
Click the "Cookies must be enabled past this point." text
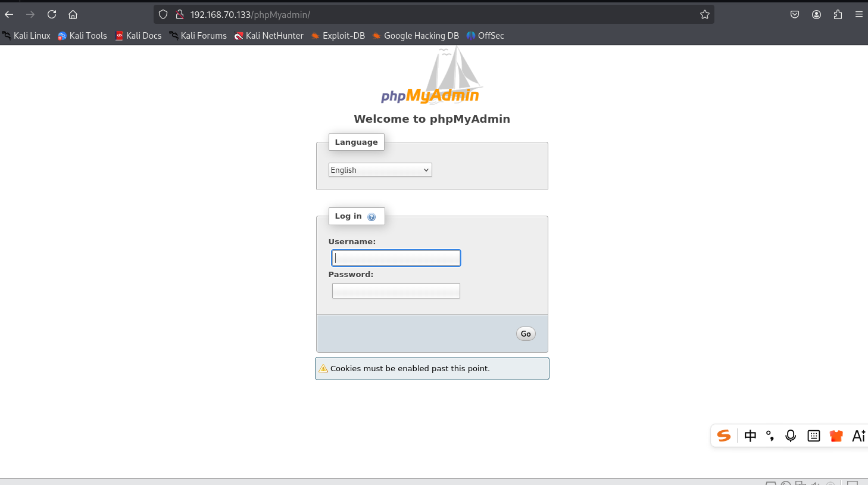(x=410, y=369)
